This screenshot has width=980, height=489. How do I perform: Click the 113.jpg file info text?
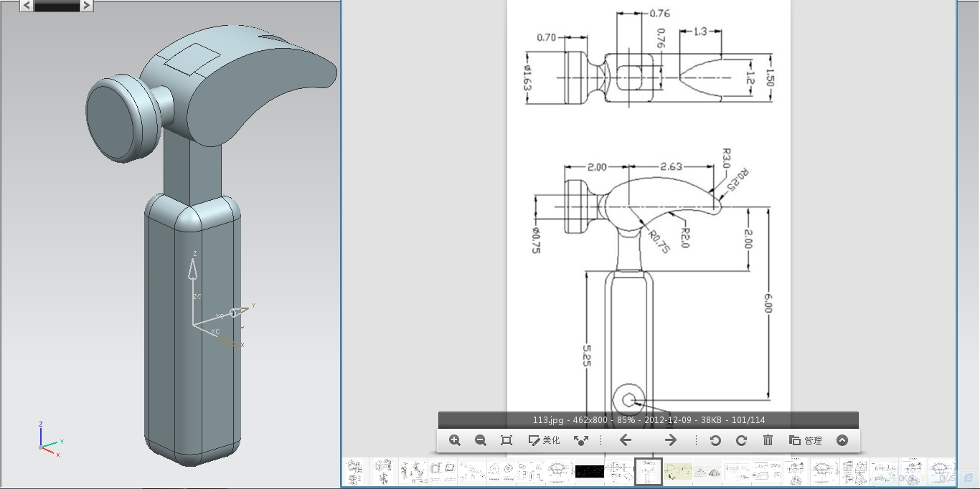(648, 420)
